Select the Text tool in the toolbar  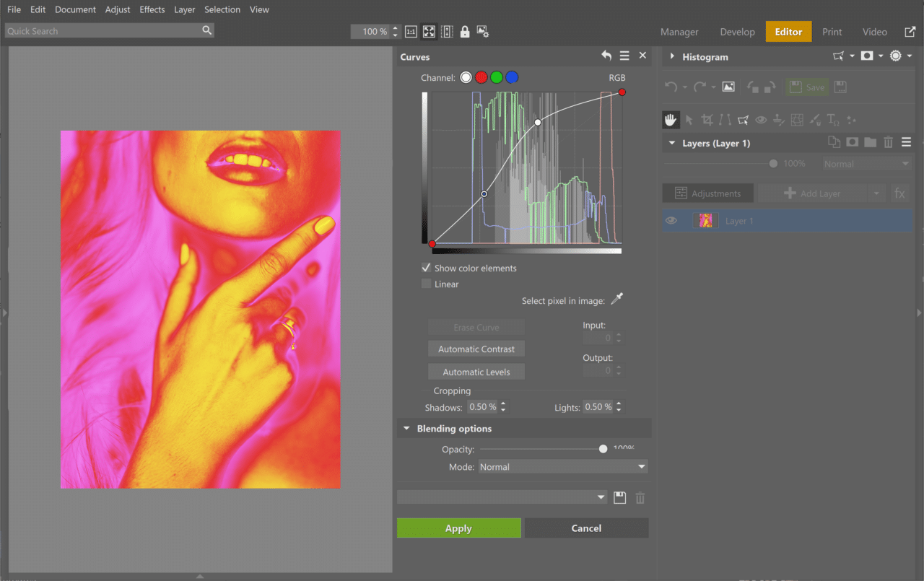(832, 119)
